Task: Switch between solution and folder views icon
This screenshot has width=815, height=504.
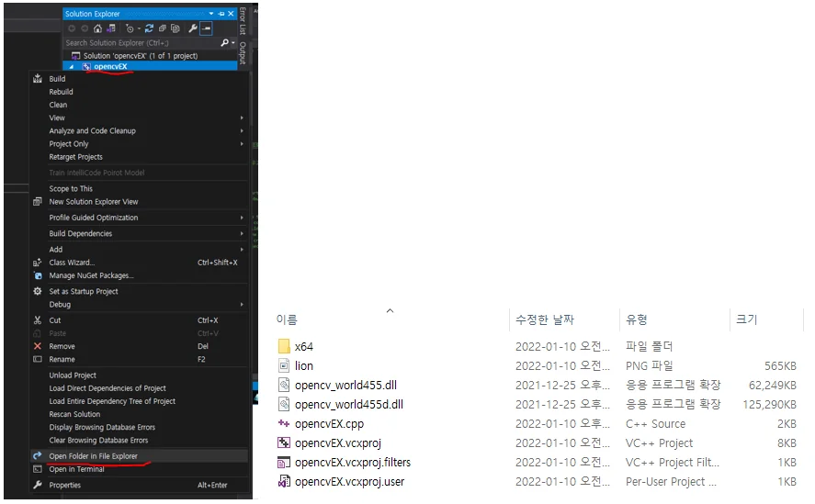Action: pos(111,28)
